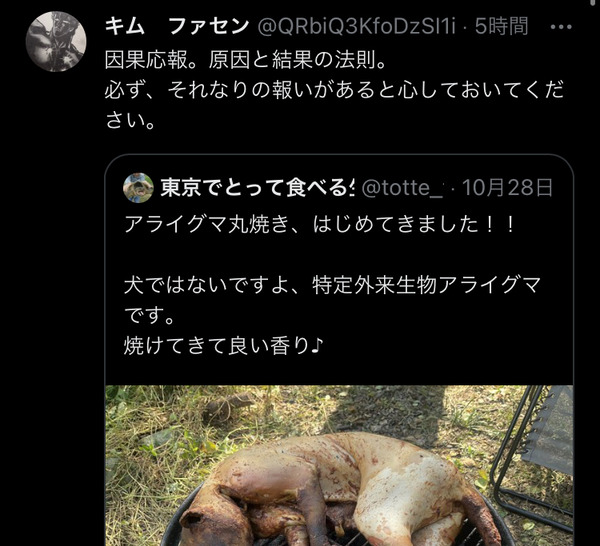
Task: Open the quoted text アライグマ丸焼き、はじめてきました
Action: (320, 224)
